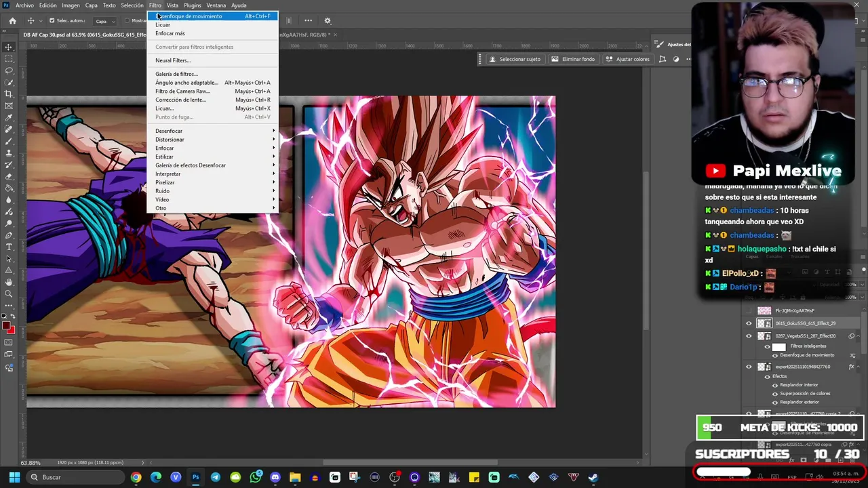
Task: Select the Fk-JQMnXgAA7HsF layer thumbnail
Action: pyautogui.click(x=764, y=310)
